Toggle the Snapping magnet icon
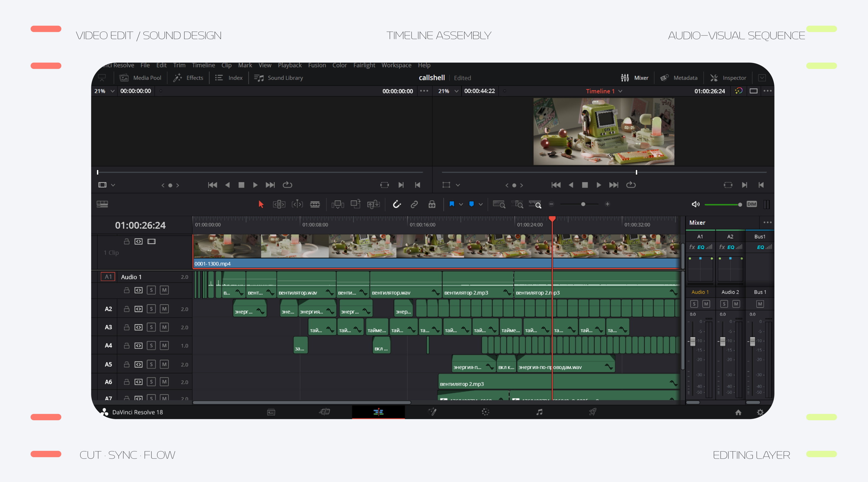Screen dimensions: 868x482 click(x=397, y=204)
